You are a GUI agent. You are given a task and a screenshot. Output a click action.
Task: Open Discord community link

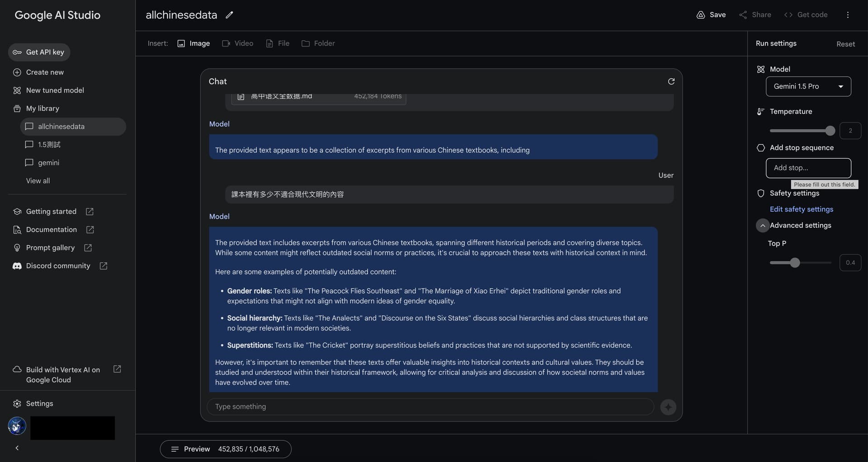pos(58,266)
